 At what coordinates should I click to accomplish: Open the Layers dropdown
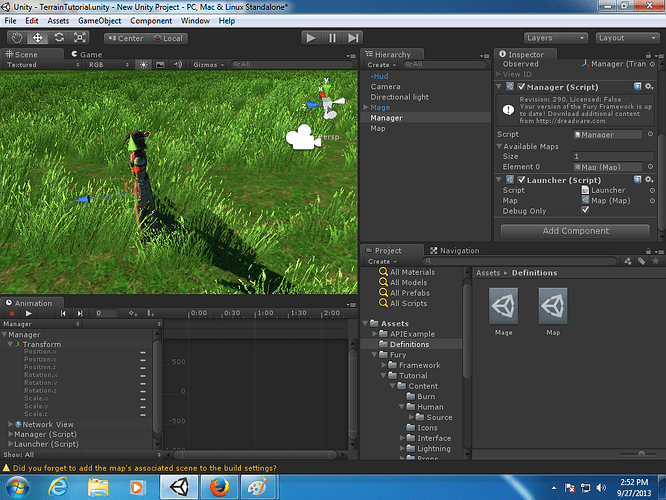click(556, 38)
